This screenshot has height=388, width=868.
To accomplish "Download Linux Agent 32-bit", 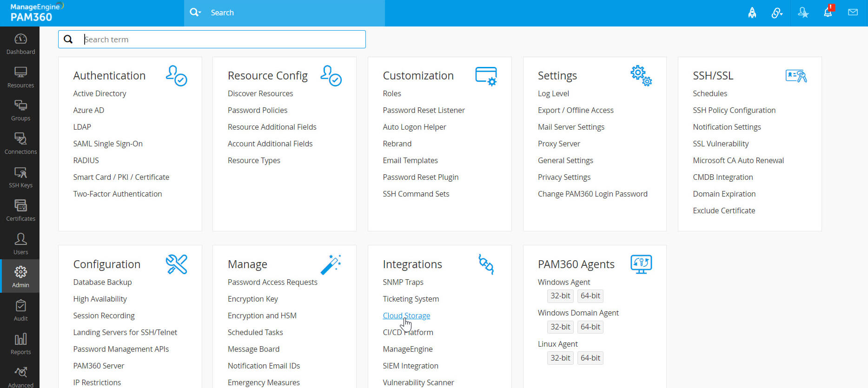I will click(x=560, y=358).
